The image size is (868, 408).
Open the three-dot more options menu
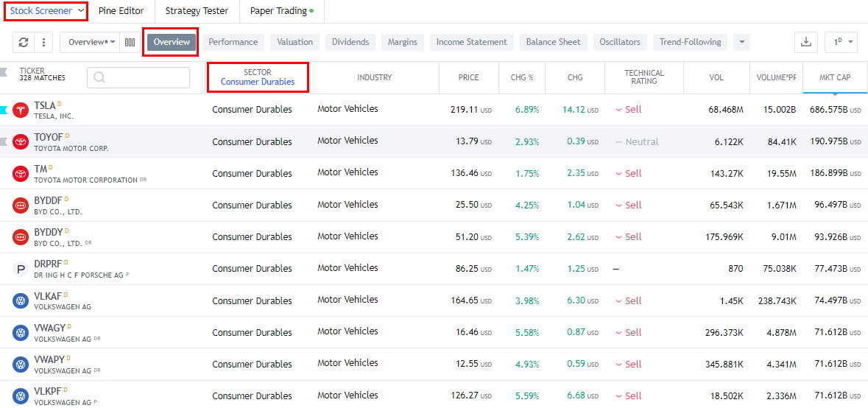point(43,42)
